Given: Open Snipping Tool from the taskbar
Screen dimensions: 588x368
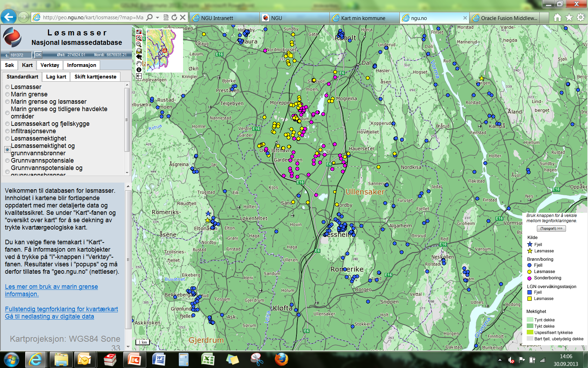Looking at the screenshot, I should click(x=257, y=360).
